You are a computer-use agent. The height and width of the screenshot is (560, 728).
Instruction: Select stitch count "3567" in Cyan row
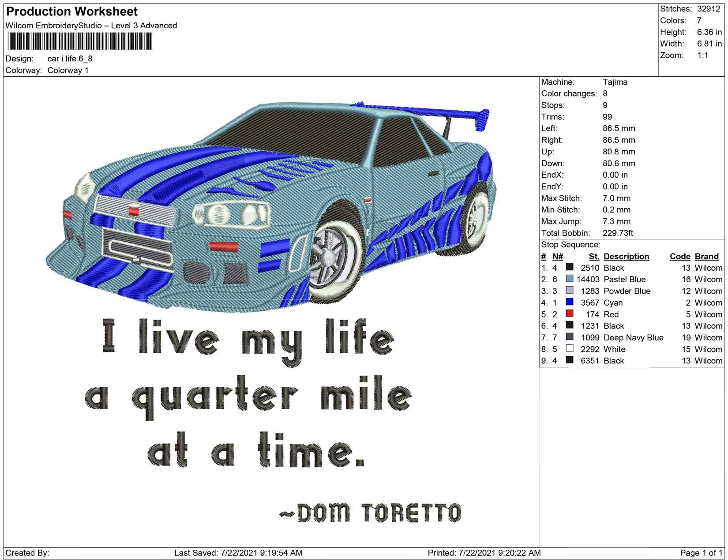(x=590, y=303)
